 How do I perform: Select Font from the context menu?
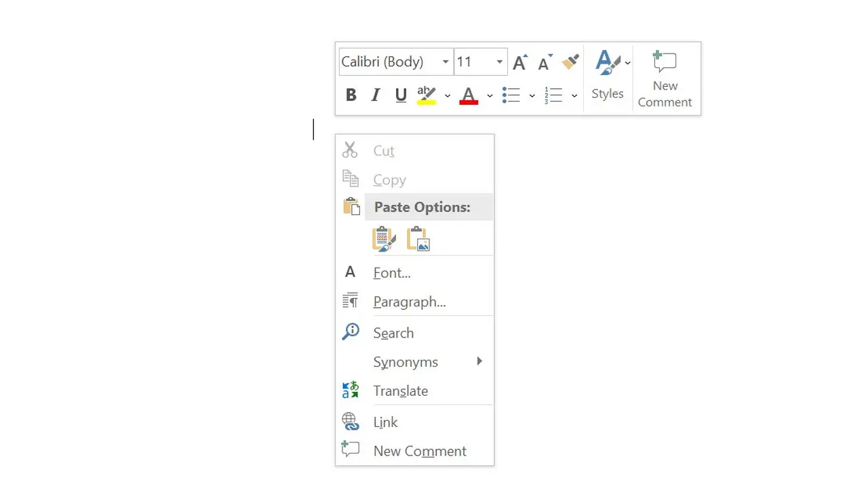point(392,272)
